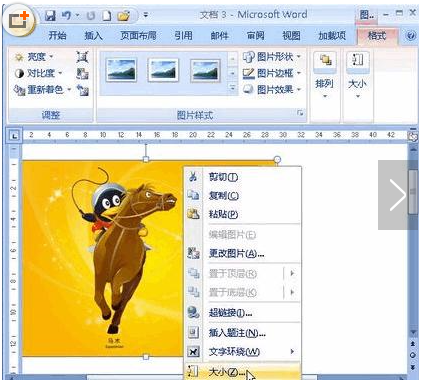Screen dimensions: 429x380
Task: Save the document from quick access toolbar
Action: (x=50, y=15)
